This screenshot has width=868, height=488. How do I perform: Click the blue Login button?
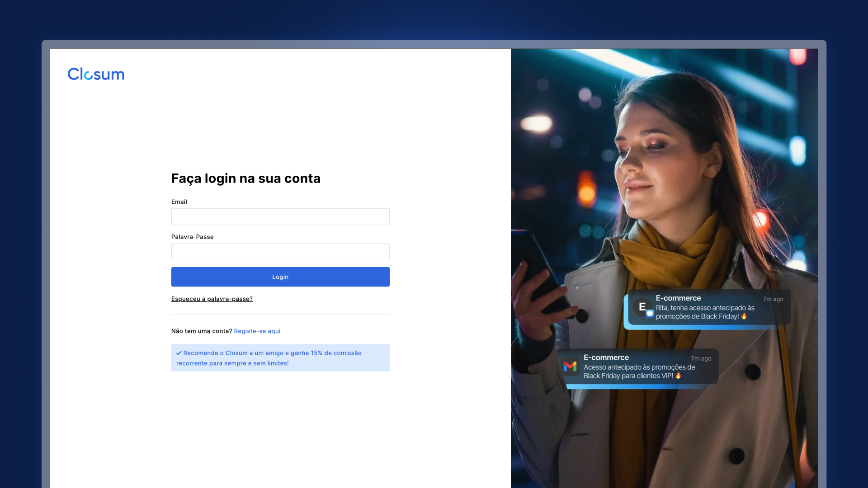click(x=280, y=277)
